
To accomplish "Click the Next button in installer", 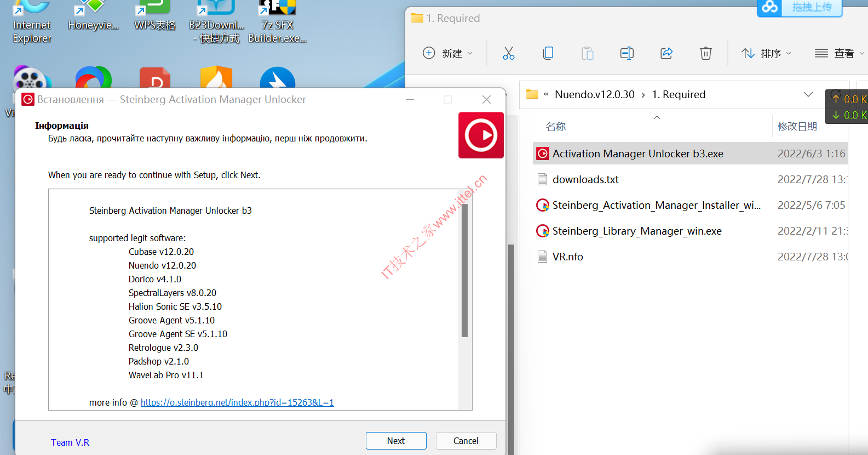I will [396, 441].
